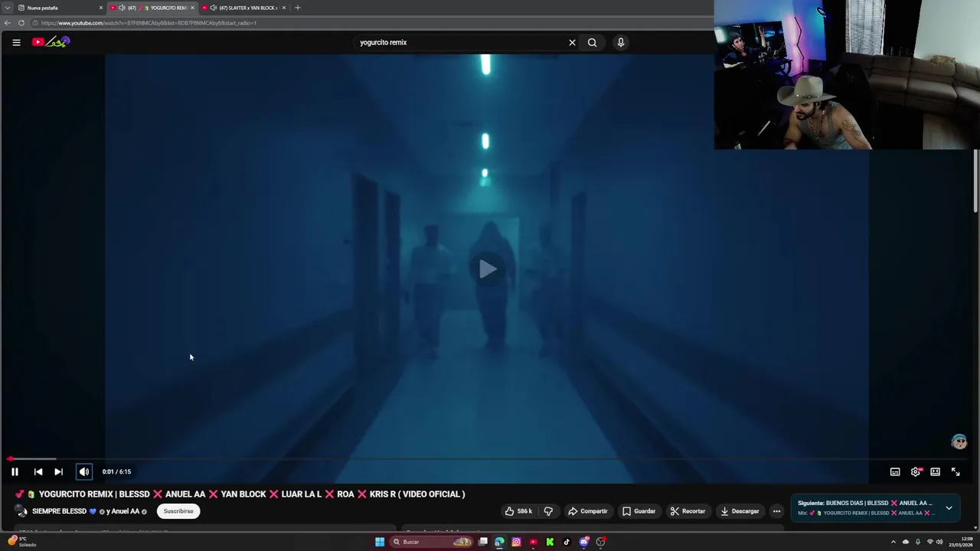Click the floating avatar bubble over the video
The image size is (980, 551).
959,442
